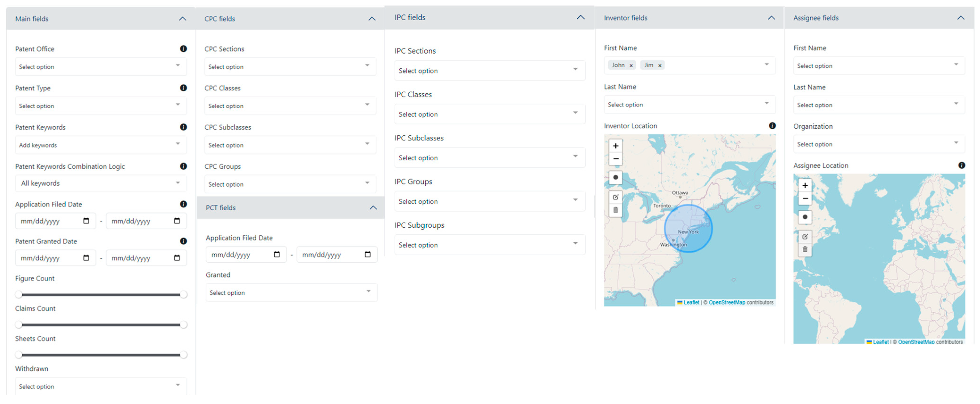This screenshot has height=404, width=980.
Task: Open the Assignee Organization dropdown
Action: click(879, 144)
